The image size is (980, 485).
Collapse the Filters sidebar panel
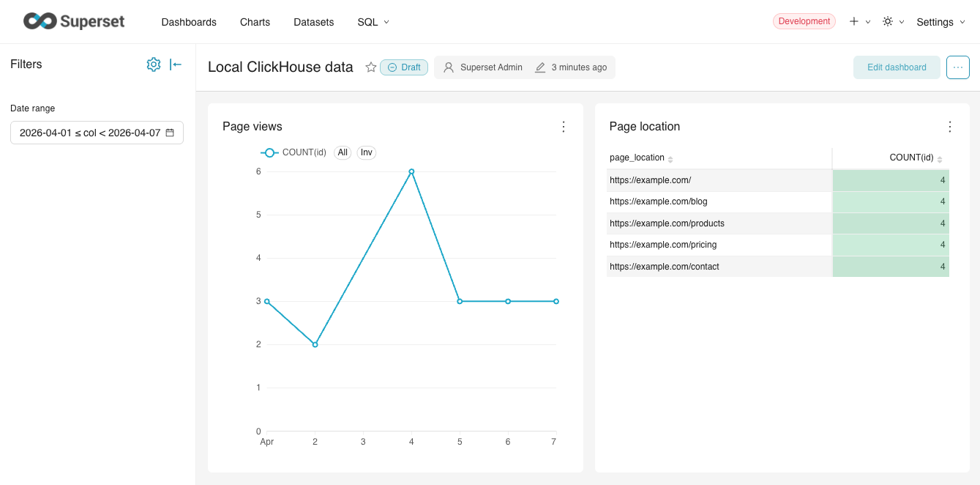coord(176,64)
